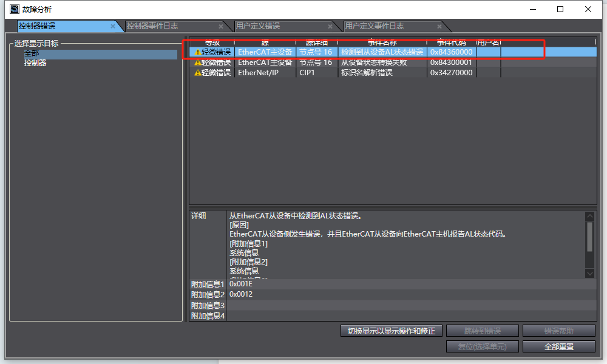The image size is (607, 364).
Task: Click the empty 附加信息3 value field
Action: pos(412,305)
